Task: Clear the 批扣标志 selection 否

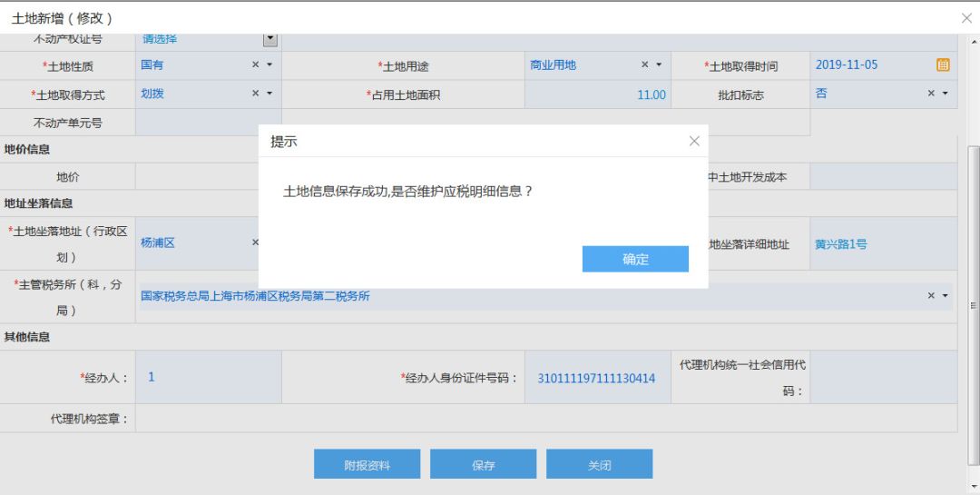Action: click(931, 94)
